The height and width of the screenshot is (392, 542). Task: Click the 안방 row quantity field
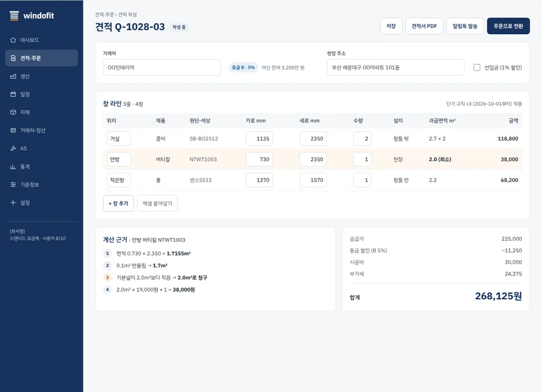point(362,159)
